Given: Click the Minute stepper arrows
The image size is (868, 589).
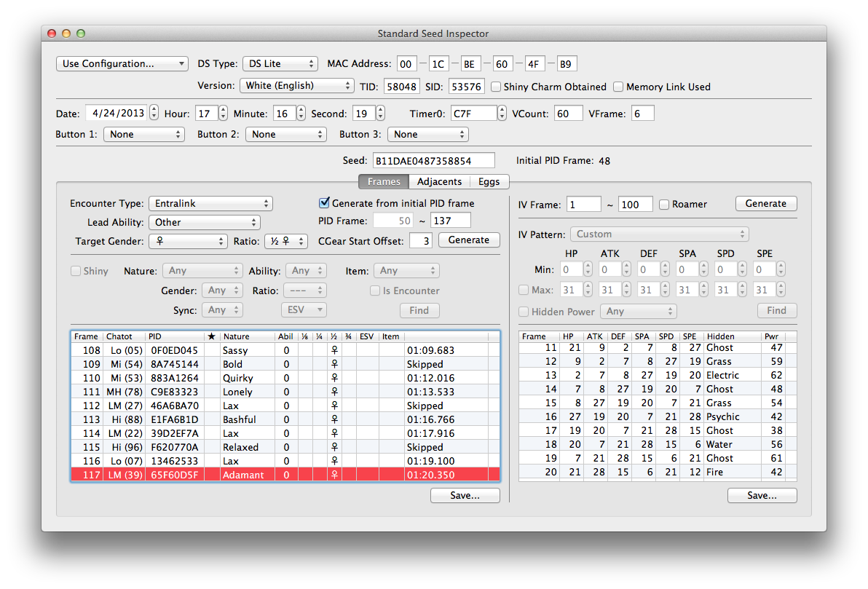Looking at the screenshot, I should (301, 114).
